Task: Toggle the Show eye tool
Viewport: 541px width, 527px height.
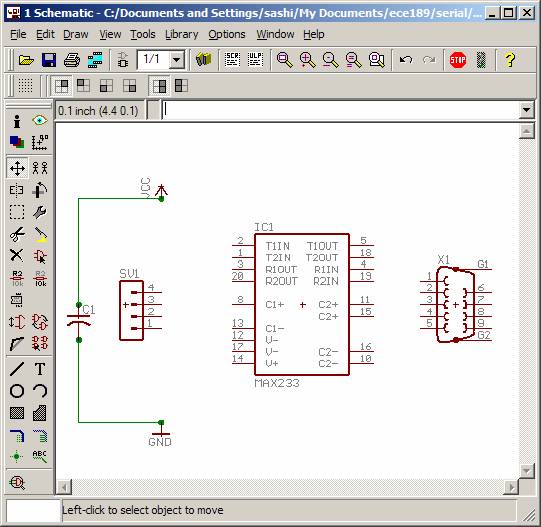Action: (x=40, y=120)
